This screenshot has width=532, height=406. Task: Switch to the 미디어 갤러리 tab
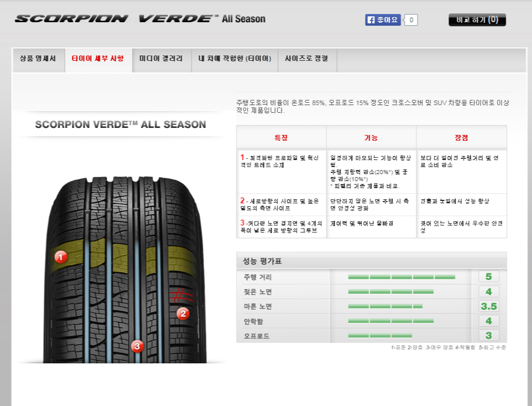click(x=162, y=60)
